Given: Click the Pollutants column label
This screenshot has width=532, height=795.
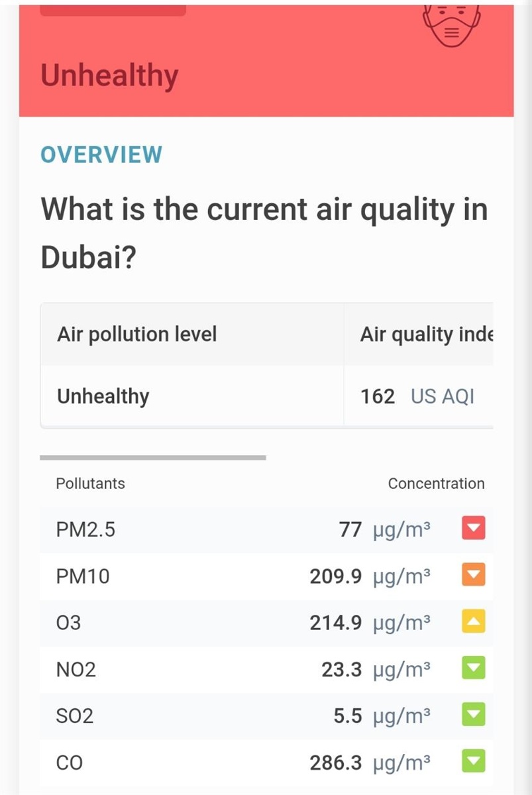Looking at the screenshot, I should (x=91, y=484).
